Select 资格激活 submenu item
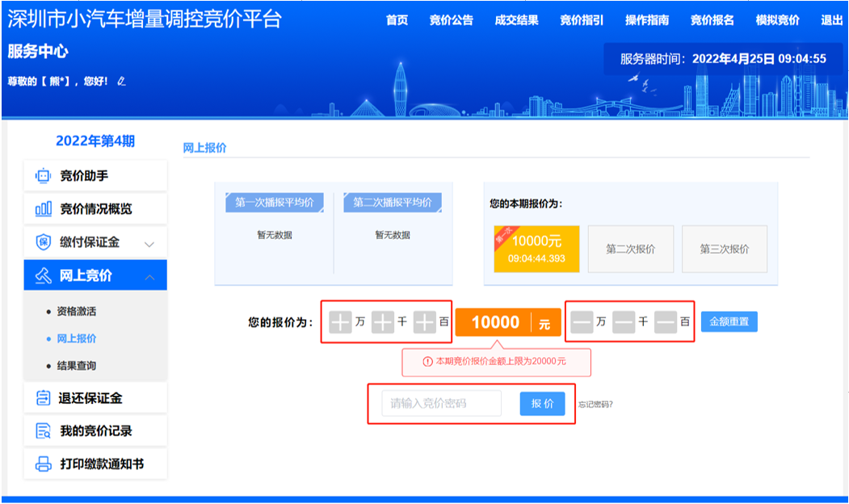The height and width of the screenshot is (504, 849). click(76, 311)
